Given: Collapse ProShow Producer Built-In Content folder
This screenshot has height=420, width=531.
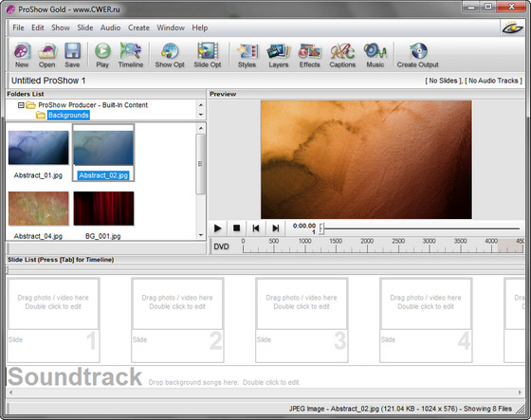Looking at the screenshot, I should point(21,105).
